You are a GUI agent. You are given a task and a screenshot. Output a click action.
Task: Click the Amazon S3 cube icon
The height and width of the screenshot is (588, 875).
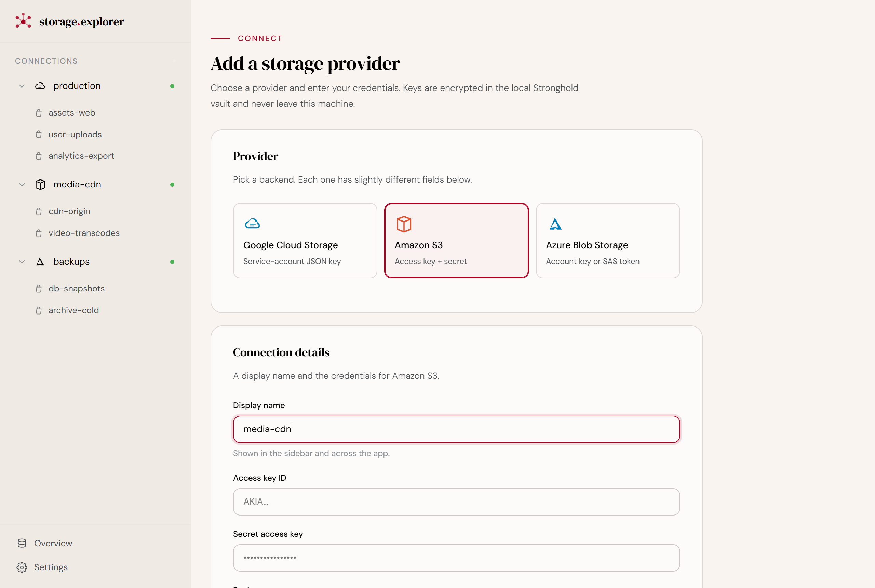tap(404, 224)
